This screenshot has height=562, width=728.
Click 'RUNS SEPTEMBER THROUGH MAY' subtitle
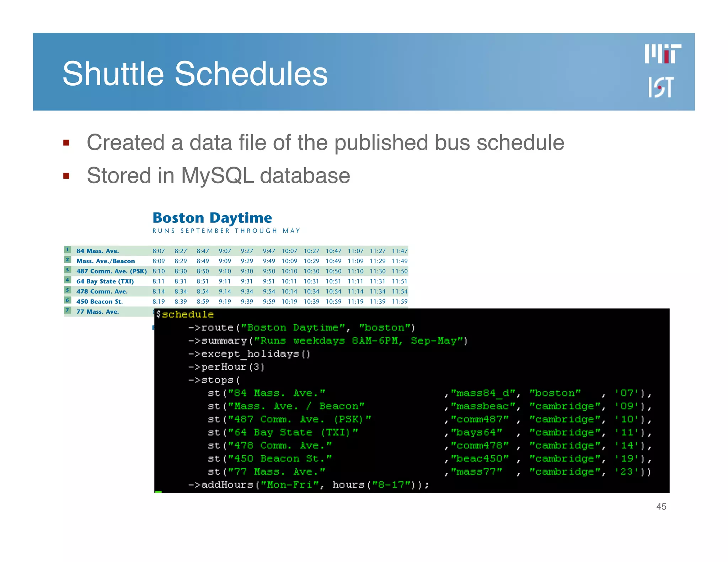[226, 231]
